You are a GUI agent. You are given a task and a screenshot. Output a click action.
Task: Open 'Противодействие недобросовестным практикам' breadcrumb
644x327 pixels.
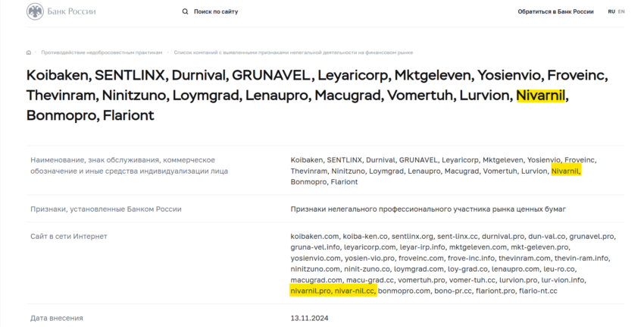coord(102,52)
